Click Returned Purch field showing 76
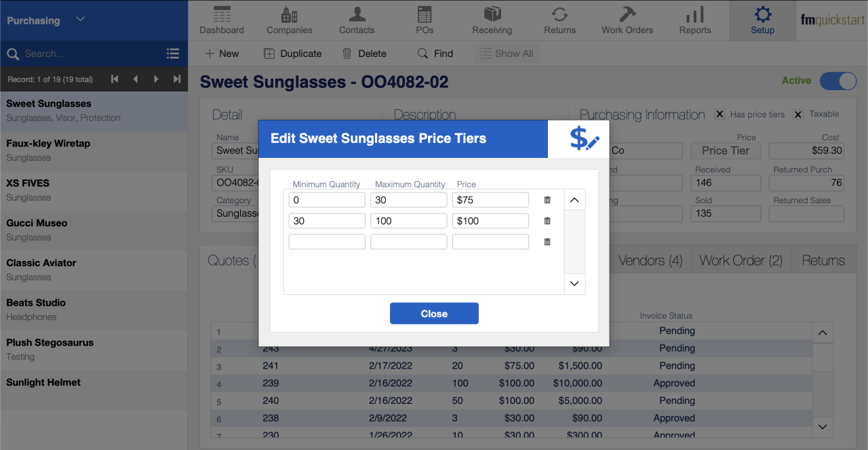Screen dimensions: 868x450 [x=807, y=182]
